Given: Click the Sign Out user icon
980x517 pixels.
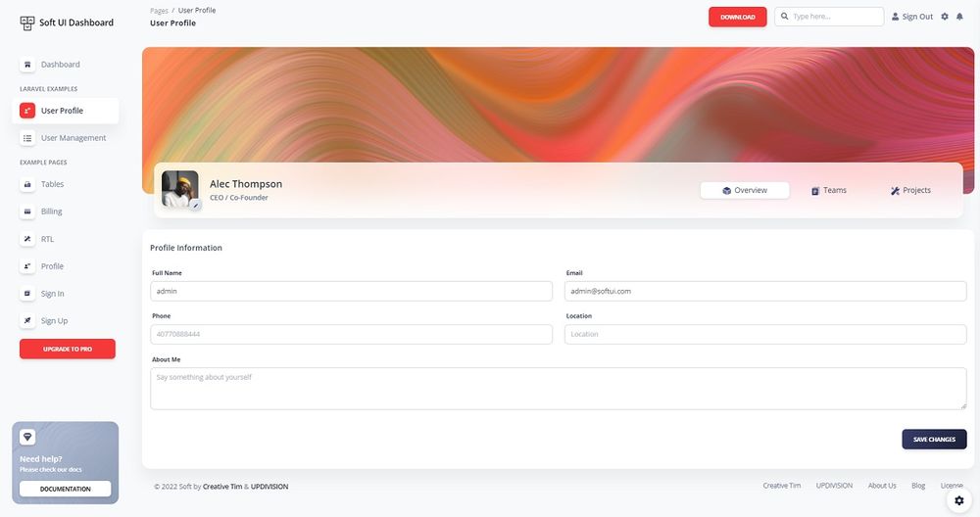Looking at the screenshot, I should click(895, 17).
